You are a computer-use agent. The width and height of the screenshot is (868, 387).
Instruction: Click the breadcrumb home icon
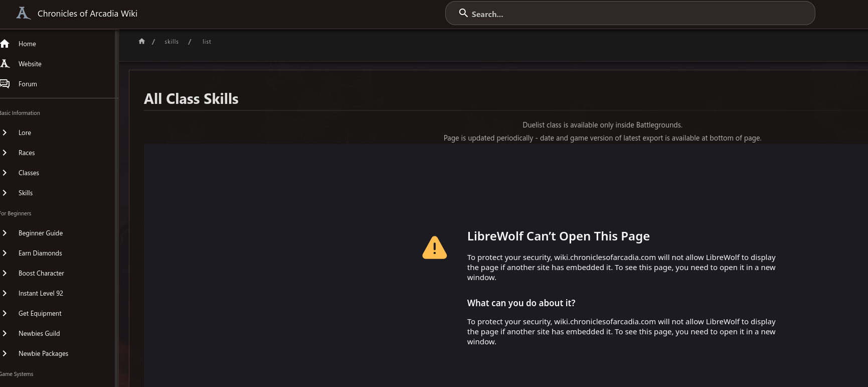(142, 41)
